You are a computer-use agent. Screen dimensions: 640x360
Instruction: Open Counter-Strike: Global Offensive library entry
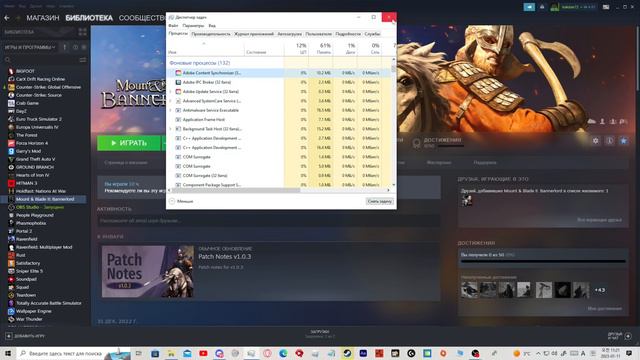click(48, 87)
